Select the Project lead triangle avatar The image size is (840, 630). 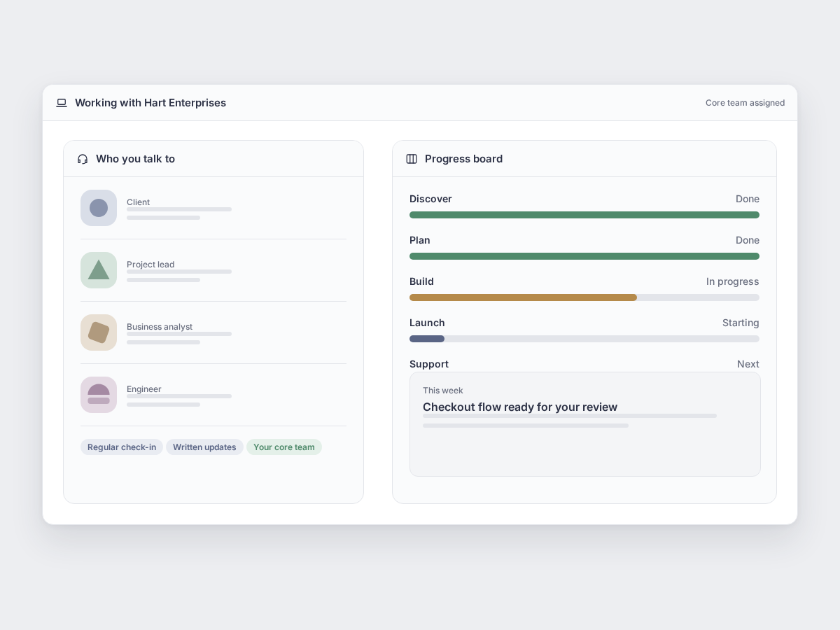click(99, 270)
